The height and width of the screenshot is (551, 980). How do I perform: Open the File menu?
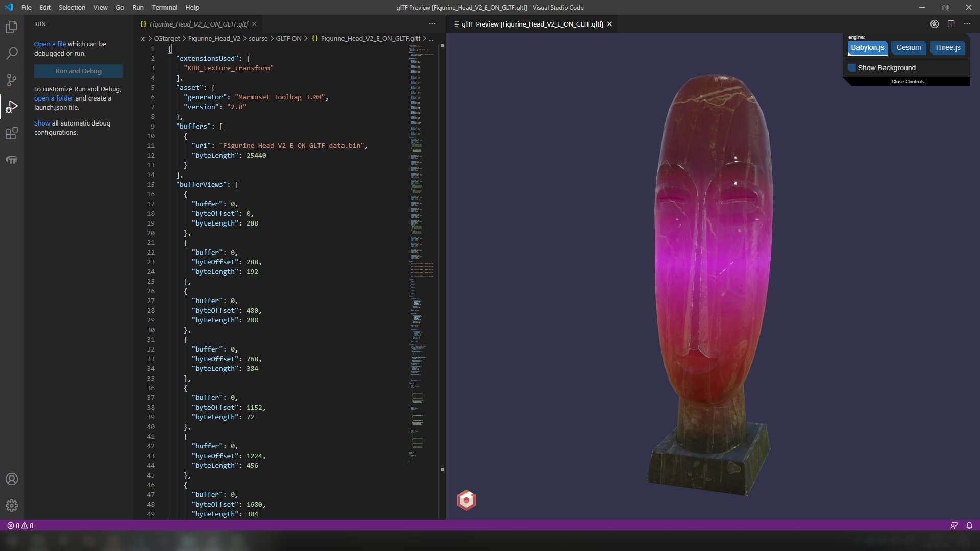tap(27, 7)
